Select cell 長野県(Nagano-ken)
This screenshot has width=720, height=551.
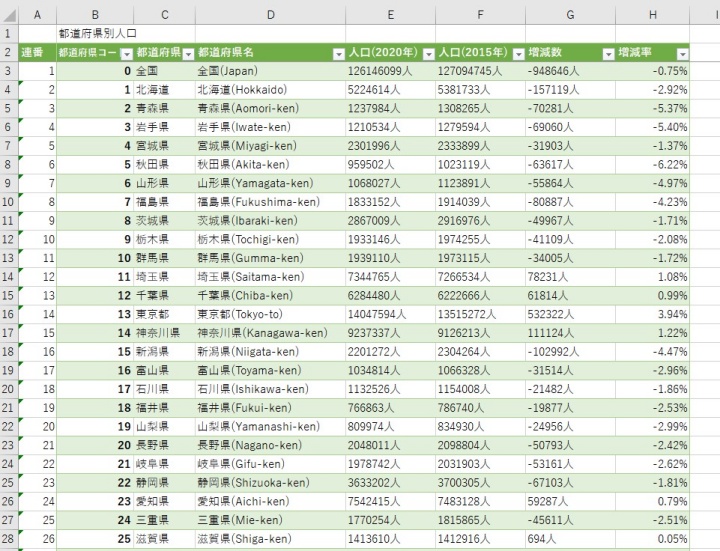pyautogui.click(x=270, y=445)
